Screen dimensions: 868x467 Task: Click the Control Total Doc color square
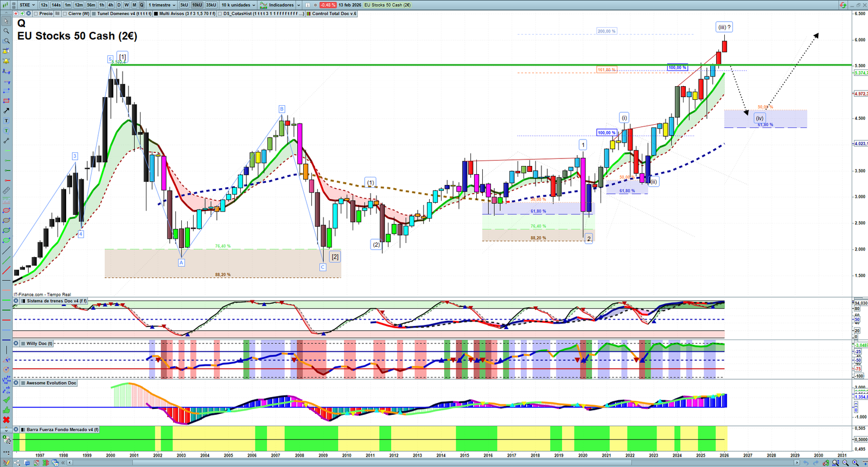pos(309,14)
